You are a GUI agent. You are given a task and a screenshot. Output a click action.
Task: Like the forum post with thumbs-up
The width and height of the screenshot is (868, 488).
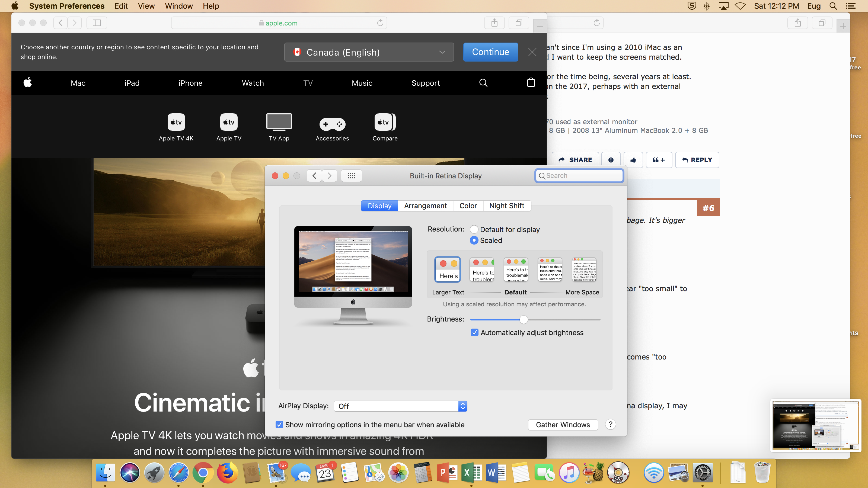[x=633, y=160]
